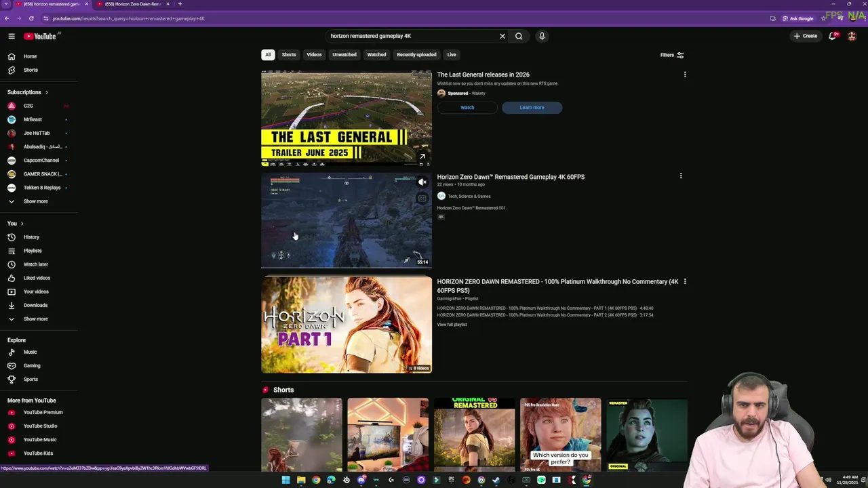Toggle captions on the Horizon gameplay preview
The image size is (868, 488).
click(422, 199)
